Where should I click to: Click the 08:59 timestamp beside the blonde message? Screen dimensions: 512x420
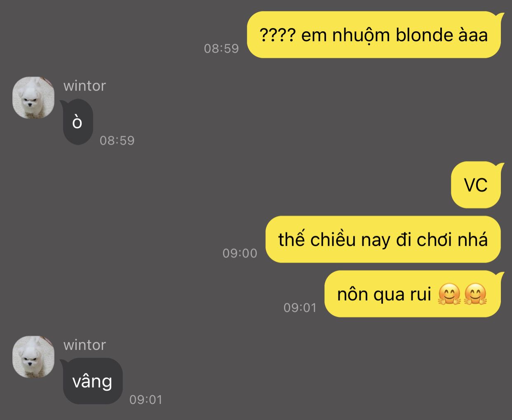pos(221,49)
